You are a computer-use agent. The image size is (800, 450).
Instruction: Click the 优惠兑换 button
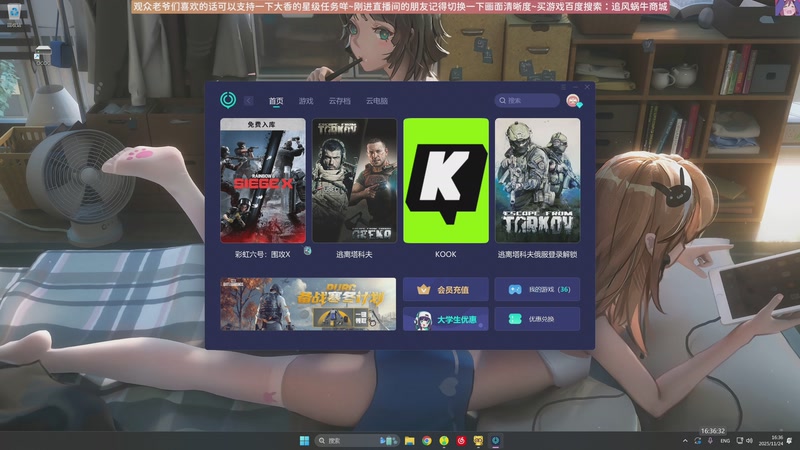click(537, 319)
